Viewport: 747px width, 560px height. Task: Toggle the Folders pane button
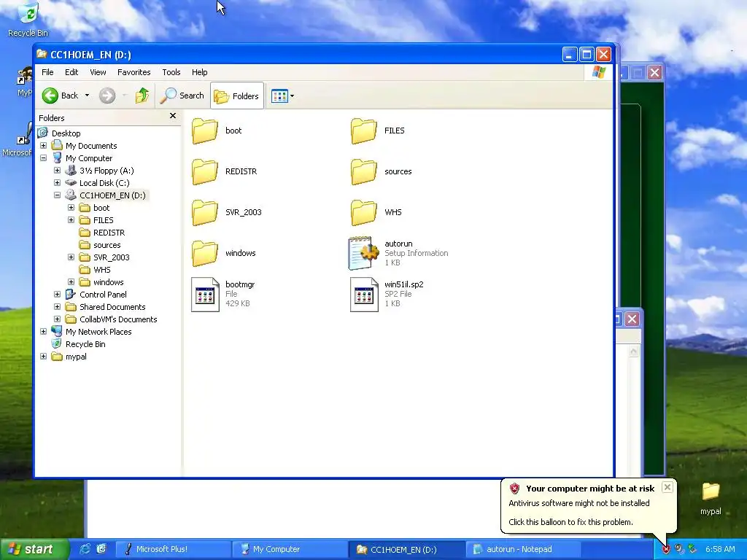(237, 96)
